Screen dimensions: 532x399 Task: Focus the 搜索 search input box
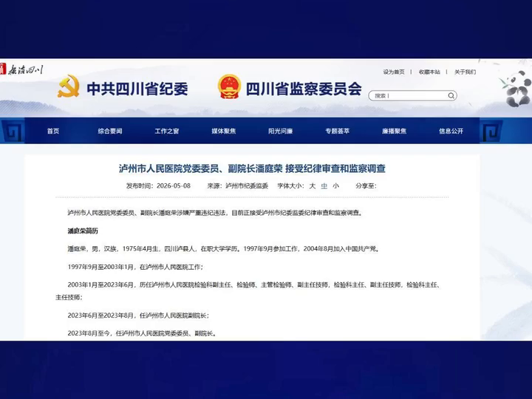[x=412, y=95]
